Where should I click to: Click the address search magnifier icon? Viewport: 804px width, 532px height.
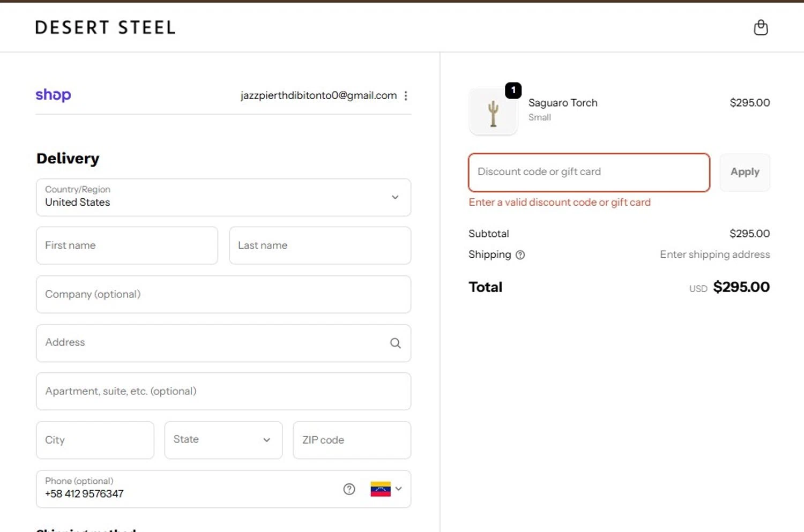pos(396,343)
